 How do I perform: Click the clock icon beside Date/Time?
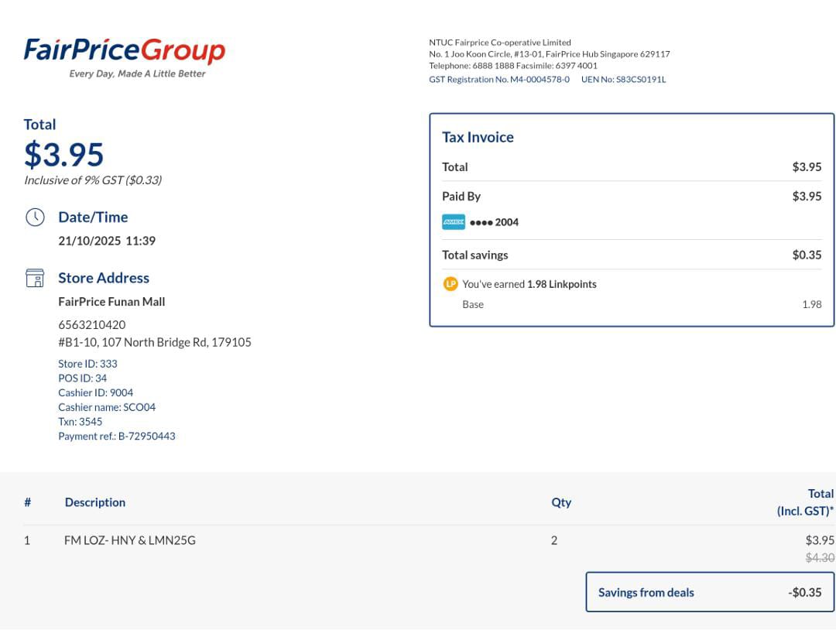tap(35, 217)
